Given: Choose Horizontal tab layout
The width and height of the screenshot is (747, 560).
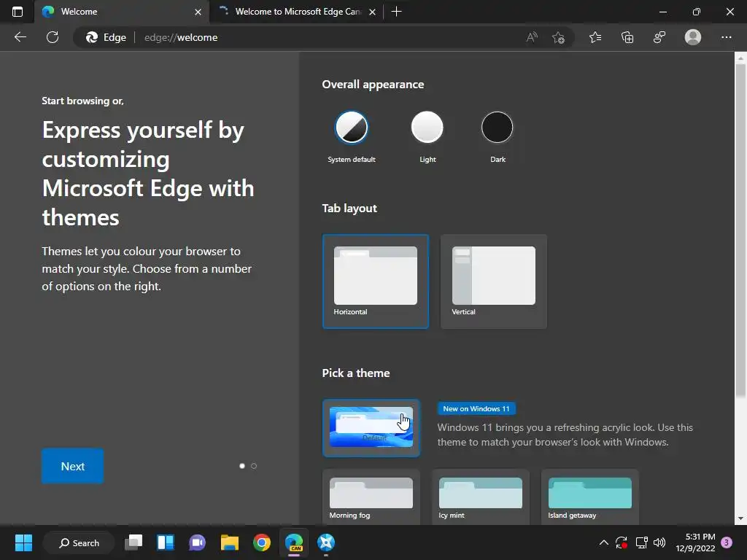Looking at the screenshot, I should click(376, 281).
